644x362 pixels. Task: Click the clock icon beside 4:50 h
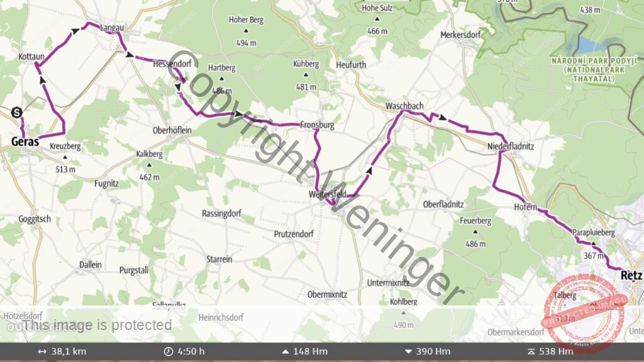click(x=169, y=352)
